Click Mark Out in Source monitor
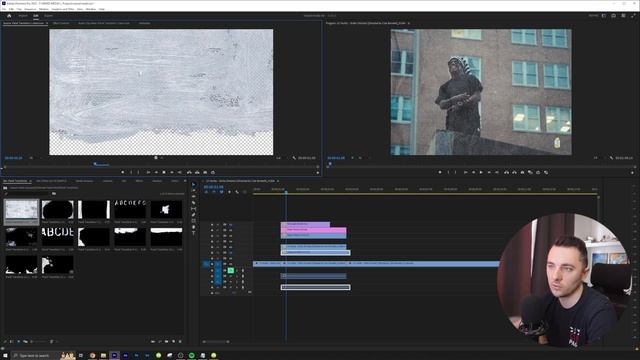The width and height of the screenshot is (640, 360). pyautogui.click(x=138, y=172)
